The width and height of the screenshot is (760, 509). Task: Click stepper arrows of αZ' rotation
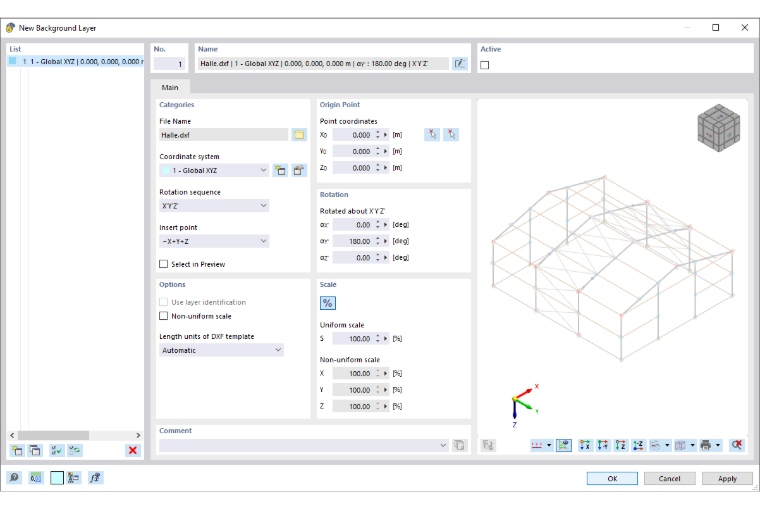click(378, 257)
